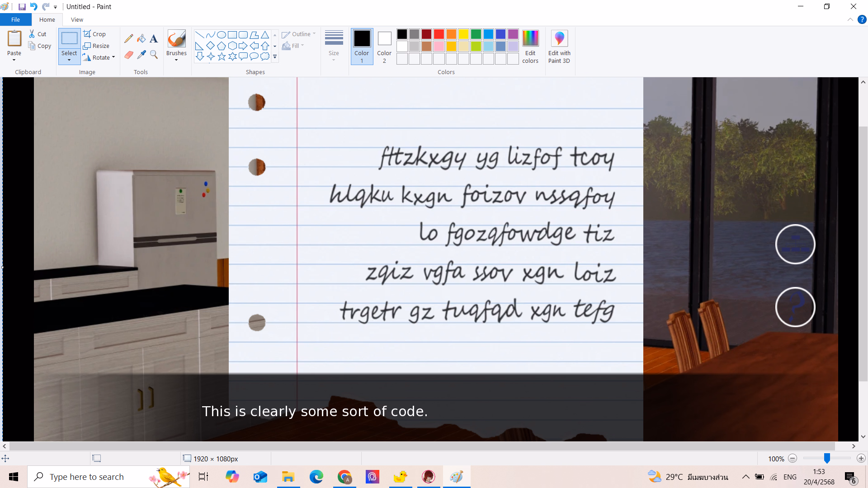Image resolution: width=868 pixels, height=488 pixels.
Task: Choose the Right arrow shape
Action: (243, 46)
